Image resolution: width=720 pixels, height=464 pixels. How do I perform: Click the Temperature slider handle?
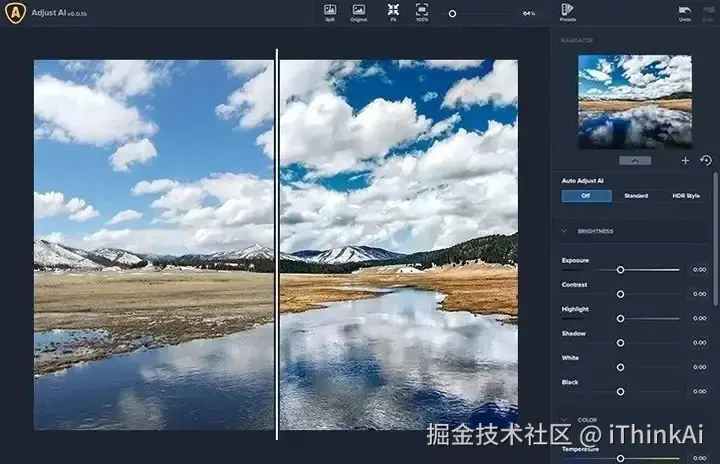[x=620, y=458]
